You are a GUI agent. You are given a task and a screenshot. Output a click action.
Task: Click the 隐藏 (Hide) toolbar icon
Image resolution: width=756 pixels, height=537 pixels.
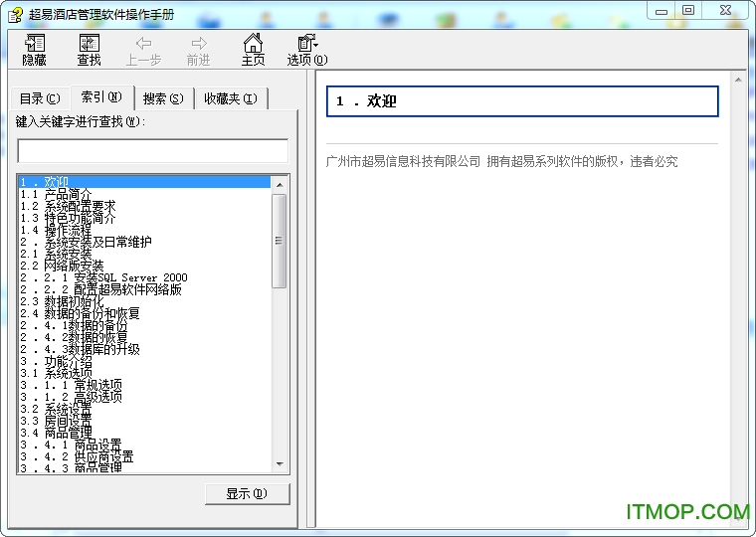pos(35,43)
